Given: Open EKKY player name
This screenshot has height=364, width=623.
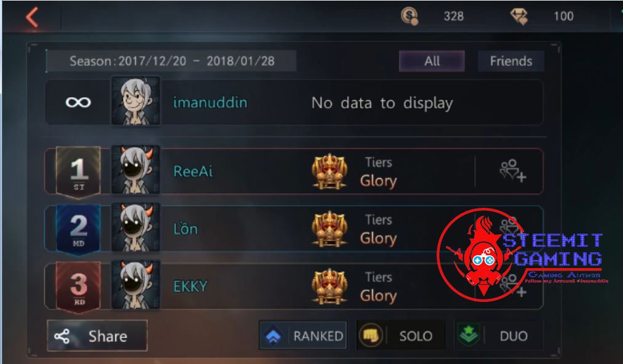Looking at the screenshot, I should point(190,287).
